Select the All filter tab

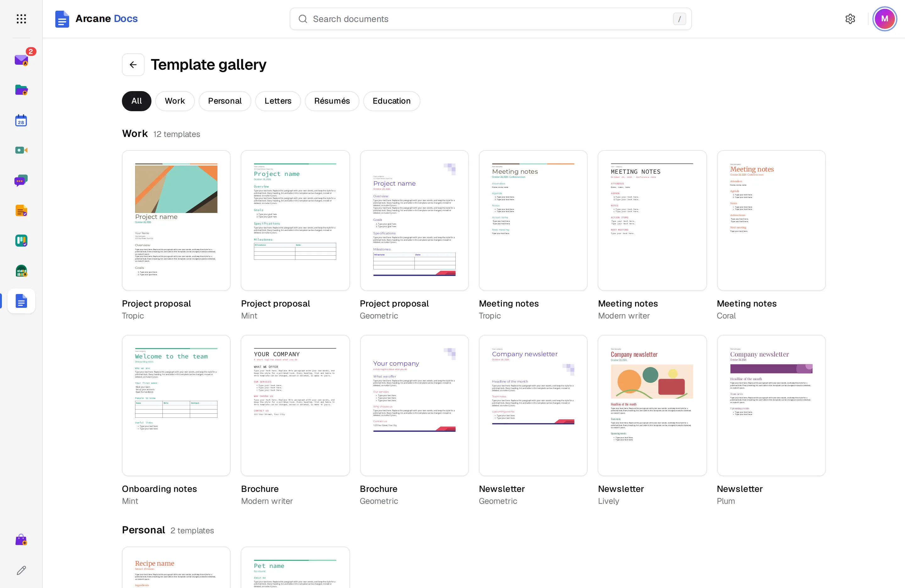tap(136, 101)
